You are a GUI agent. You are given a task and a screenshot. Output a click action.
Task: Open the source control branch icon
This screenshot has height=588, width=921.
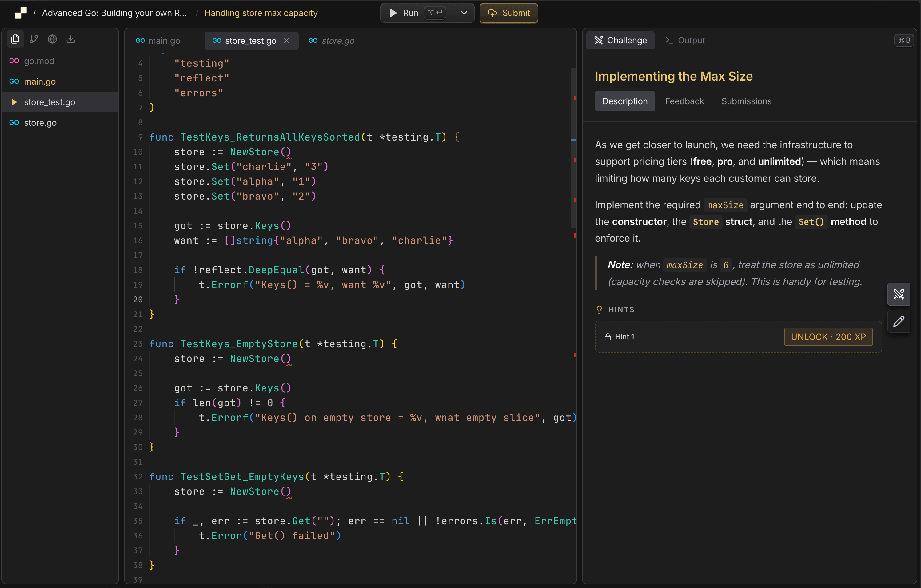coord(34,39)
